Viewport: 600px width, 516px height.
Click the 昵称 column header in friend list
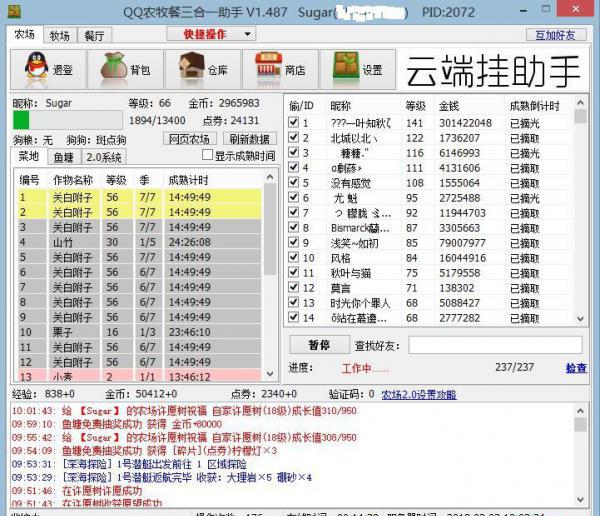click(341, 106)
